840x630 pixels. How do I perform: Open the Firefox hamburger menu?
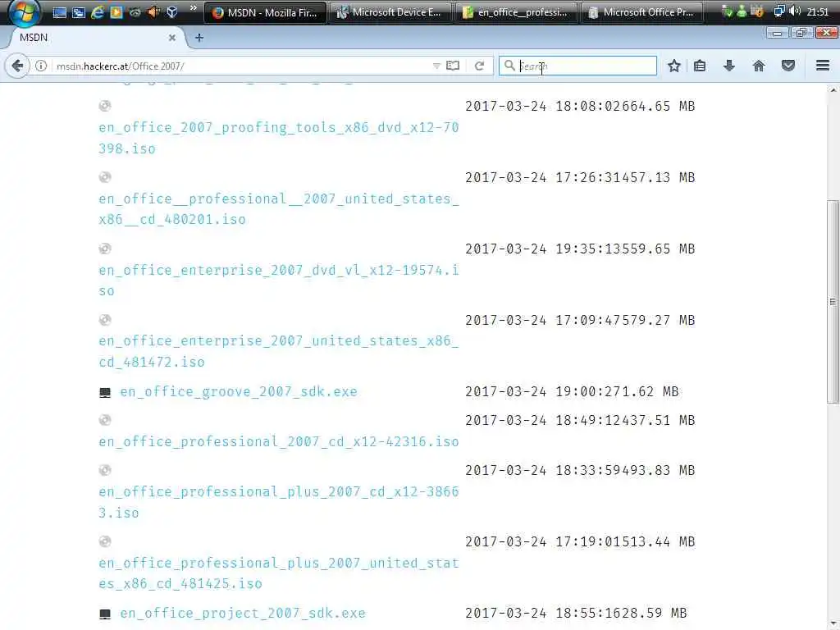click(823, 66)
